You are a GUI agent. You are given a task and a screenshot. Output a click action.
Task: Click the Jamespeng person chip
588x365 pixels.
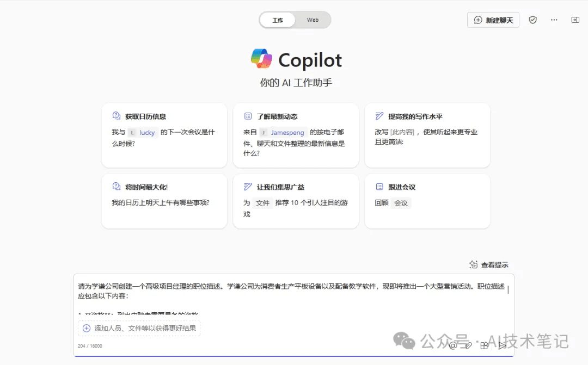tap(283, 132)
